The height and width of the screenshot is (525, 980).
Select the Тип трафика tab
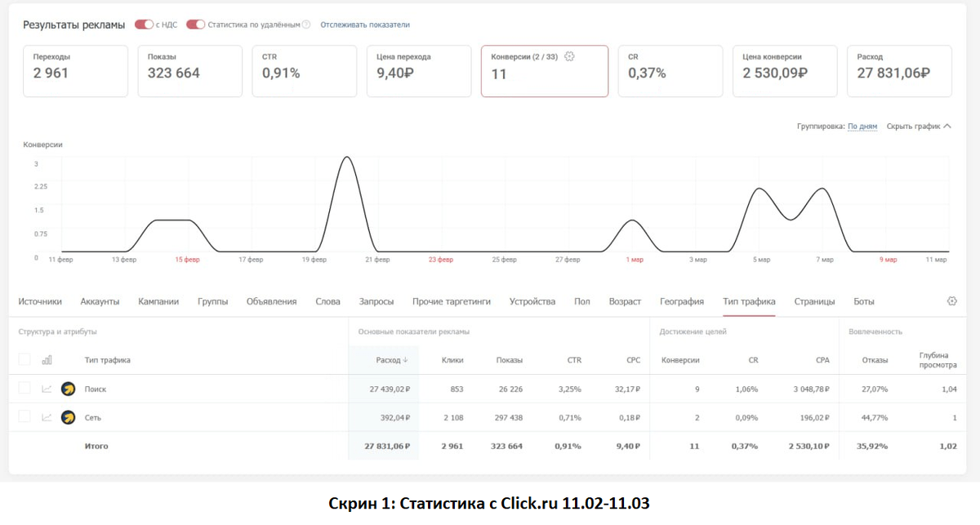point(749,301)
